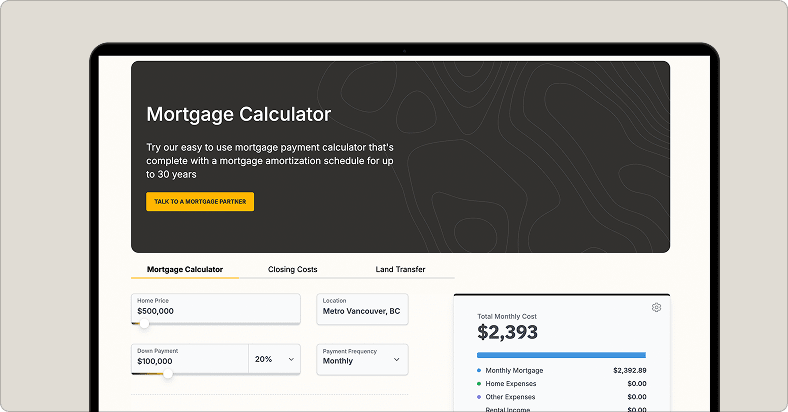Click the Other Expenses legend row
The image size is (788, 412).
561,396
